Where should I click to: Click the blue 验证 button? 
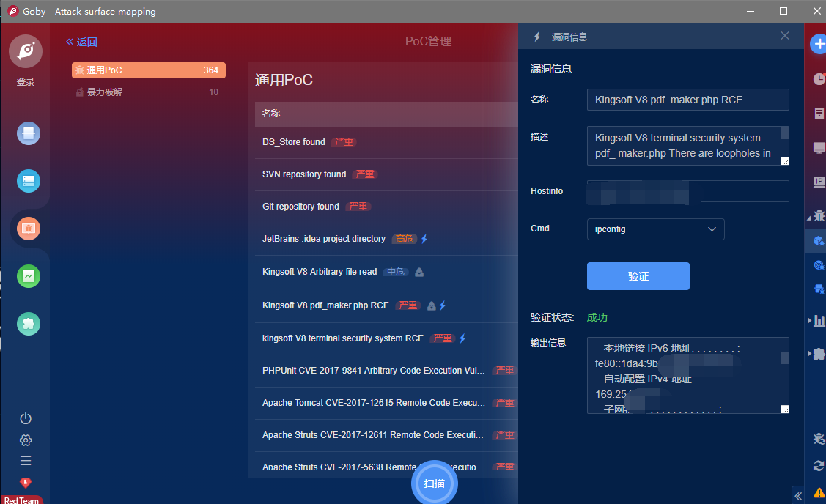pos(638,276)
